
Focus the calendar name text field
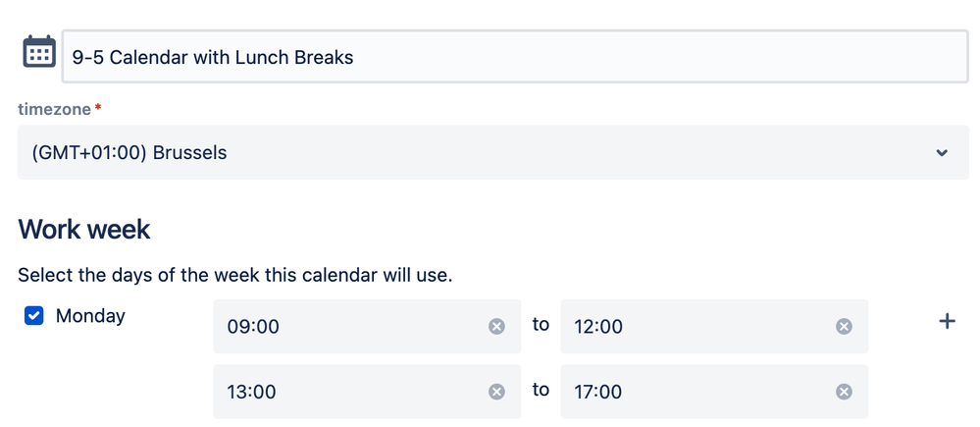[515, 57]
